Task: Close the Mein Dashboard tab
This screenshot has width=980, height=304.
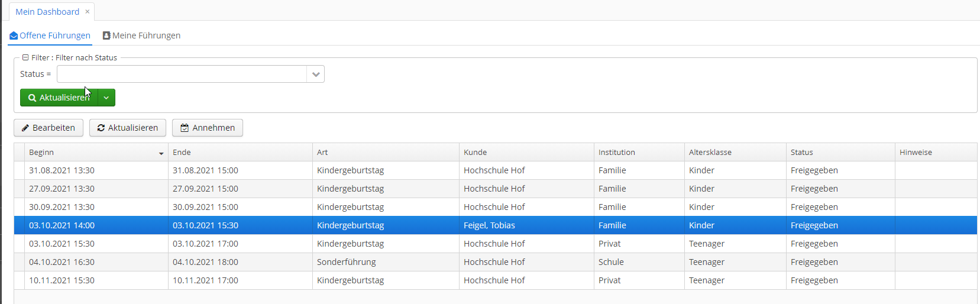Action: [88, 12]
